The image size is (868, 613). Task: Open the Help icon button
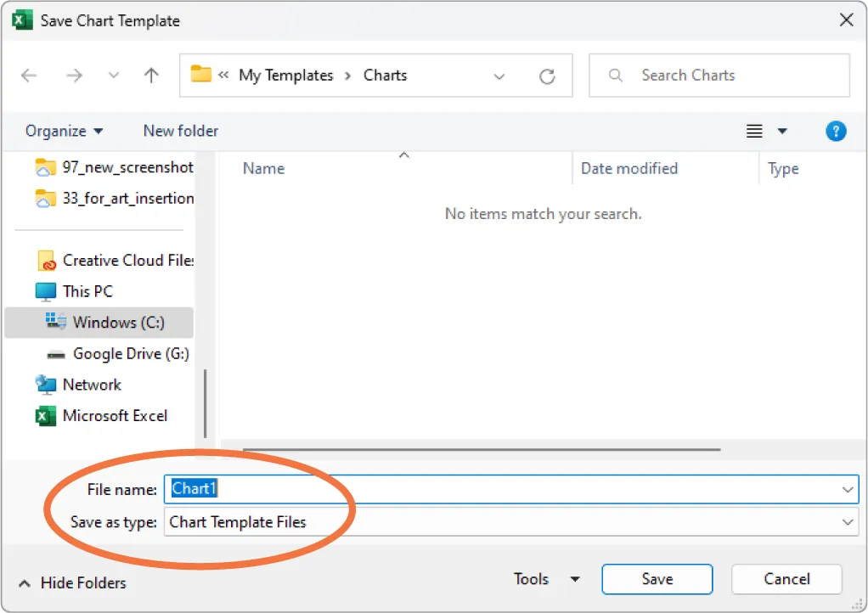click(x=836, y=131)
